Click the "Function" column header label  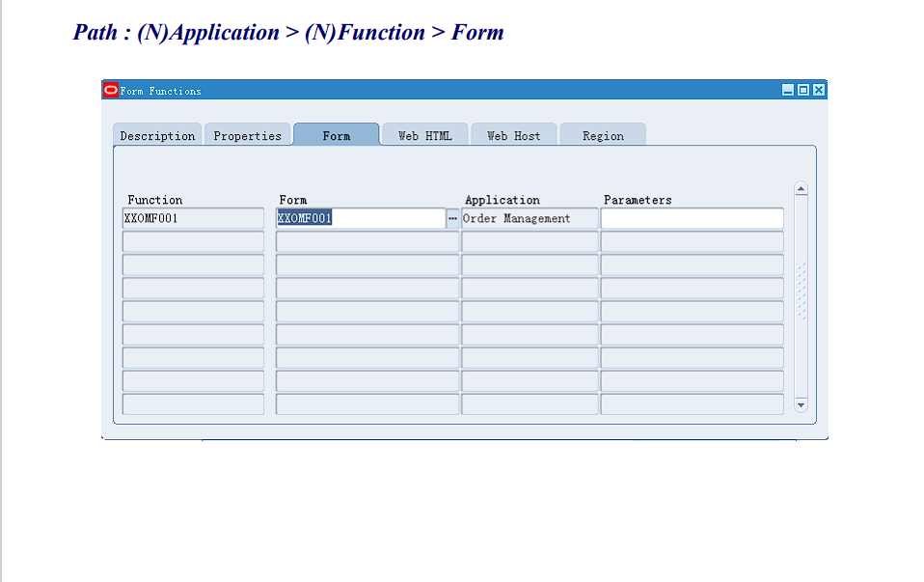[x=155, y=200]
